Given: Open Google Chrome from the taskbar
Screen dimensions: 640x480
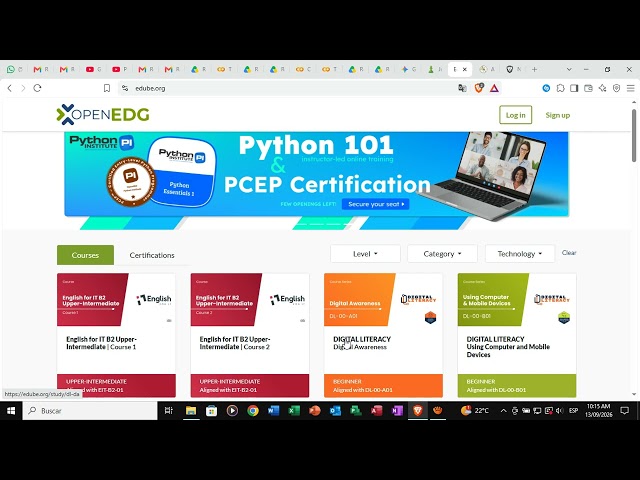Looking at the screenshot, I should (253, 411).
